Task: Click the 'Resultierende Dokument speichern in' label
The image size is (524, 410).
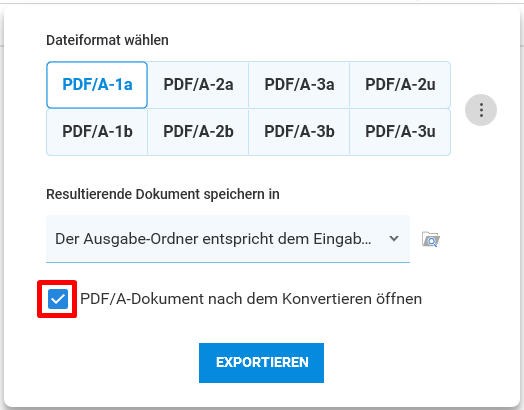Action: click(x=163, y=194)
